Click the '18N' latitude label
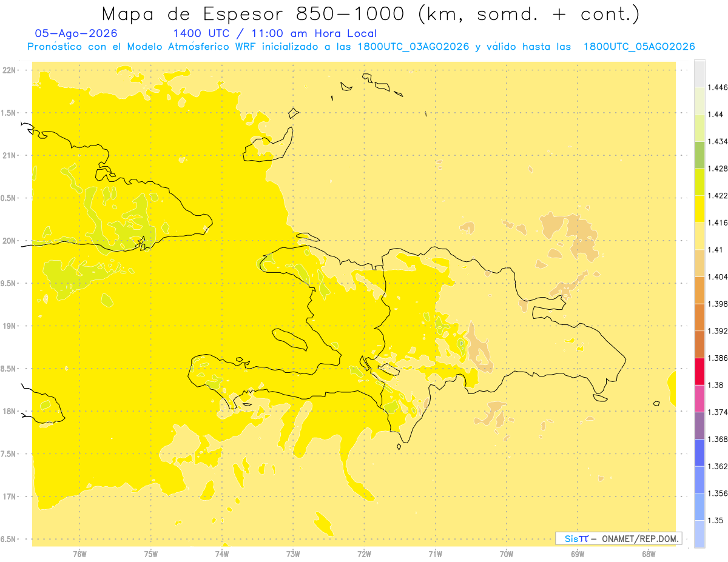This screenshot has width=728, height=562. (10, 411)
